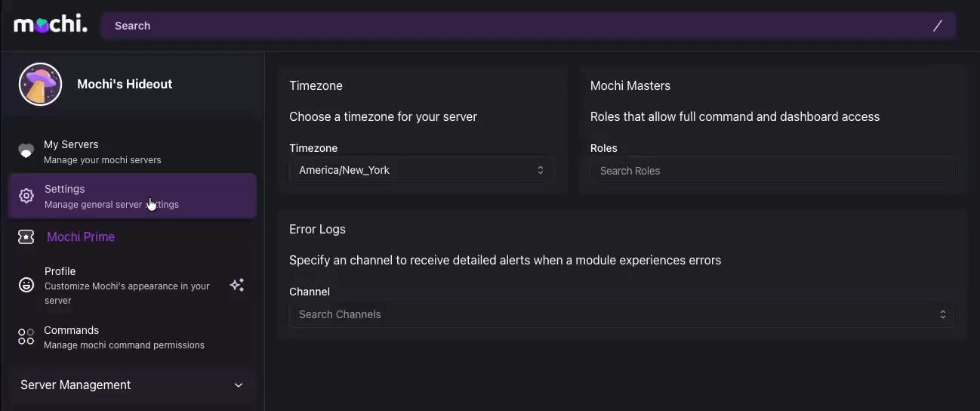The width and height of the screenshot is (980, 411).
Task: Click the gear icon for Settings
Action: (x=26, y=196)
